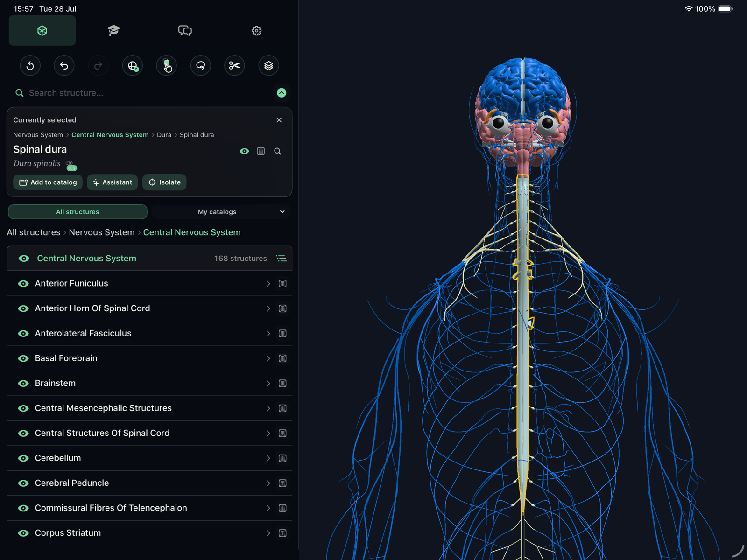Expand Anterior Horn Of Spinal Cord chevron
The width and height of the screenshot is (747, 560).
click(268, 308)
